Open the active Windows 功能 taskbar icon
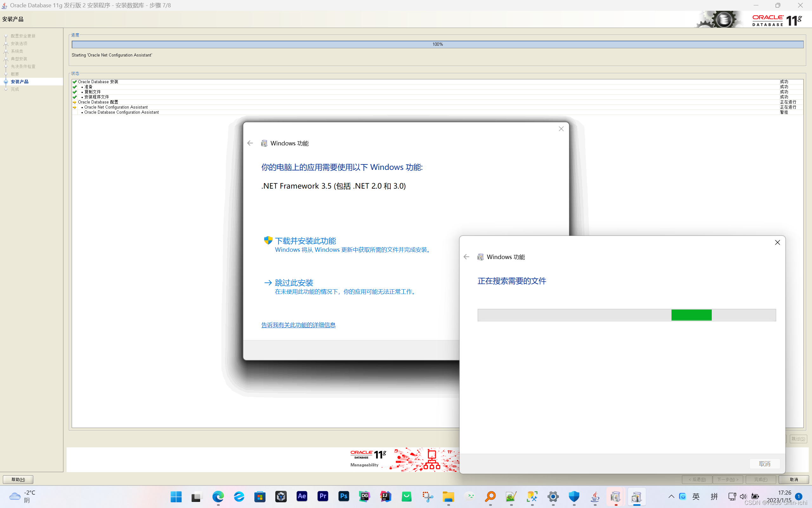The width and height of the screenshot is (812, 508). point(637,497)
